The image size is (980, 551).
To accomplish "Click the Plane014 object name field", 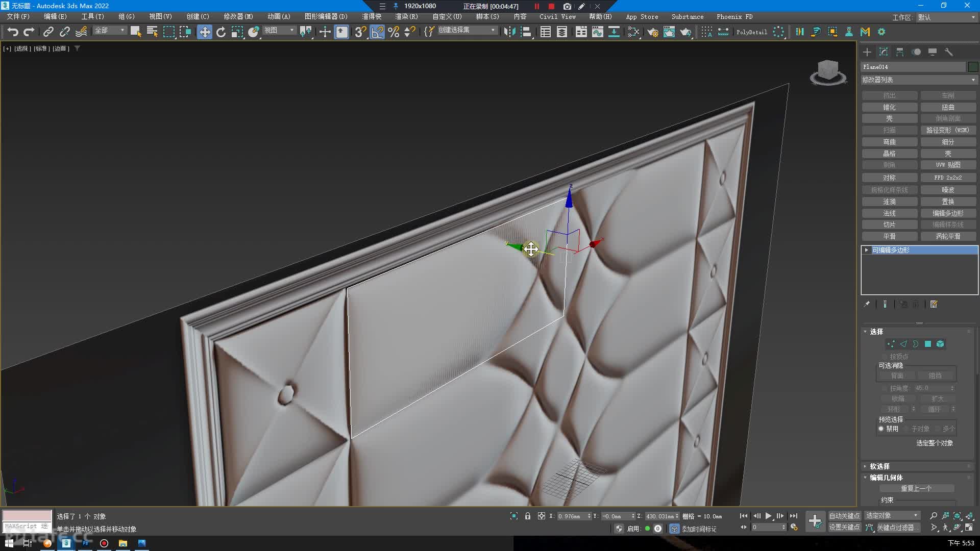I will pos(914,67).
